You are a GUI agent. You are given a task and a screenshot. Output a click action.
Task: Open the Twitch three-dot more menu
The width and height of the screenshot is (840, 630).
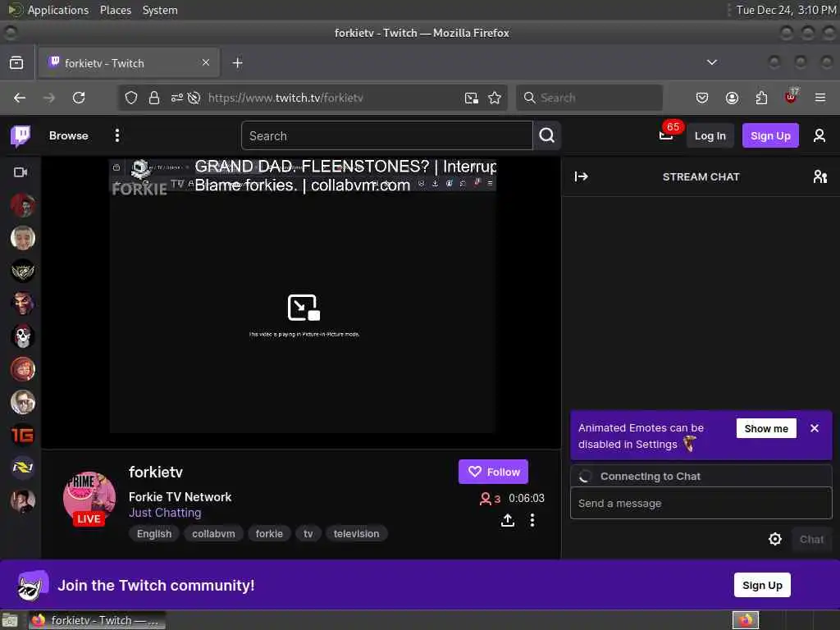click(116, 135)
